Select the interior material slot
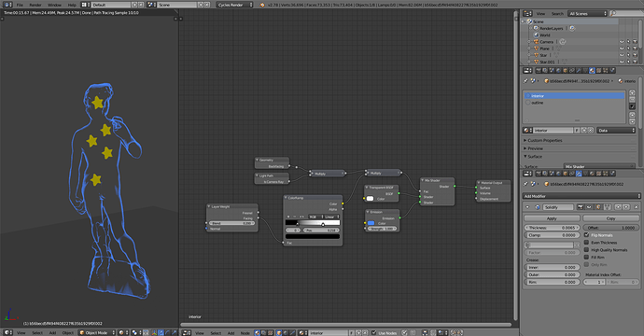This screenshot has height=336, width=644. tap(574, 96)
